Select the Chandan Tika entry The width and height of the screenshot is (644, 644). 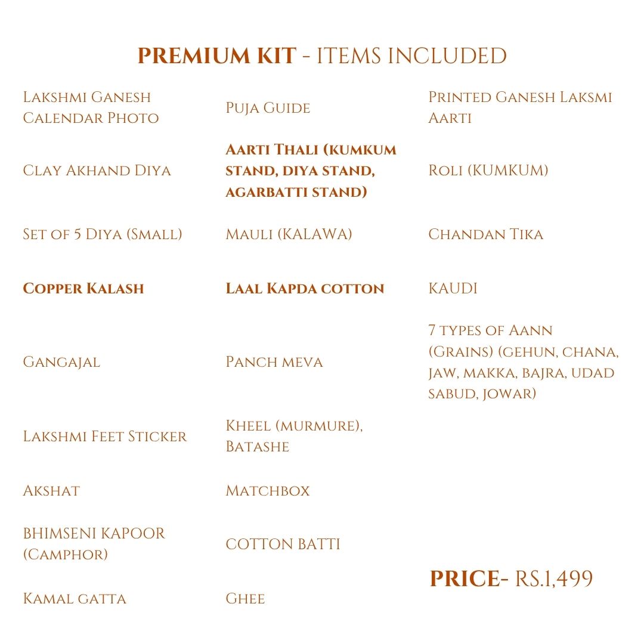tap(485, 234)
